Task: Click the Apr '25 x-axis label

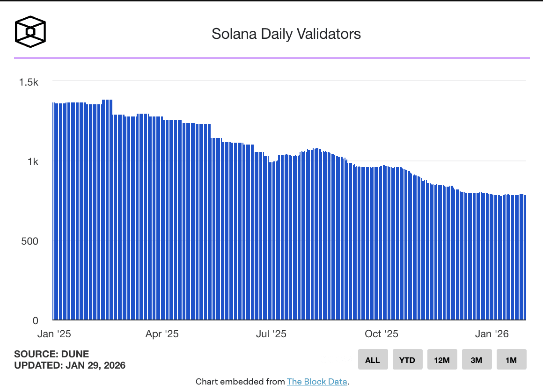Action: [162, 334]
